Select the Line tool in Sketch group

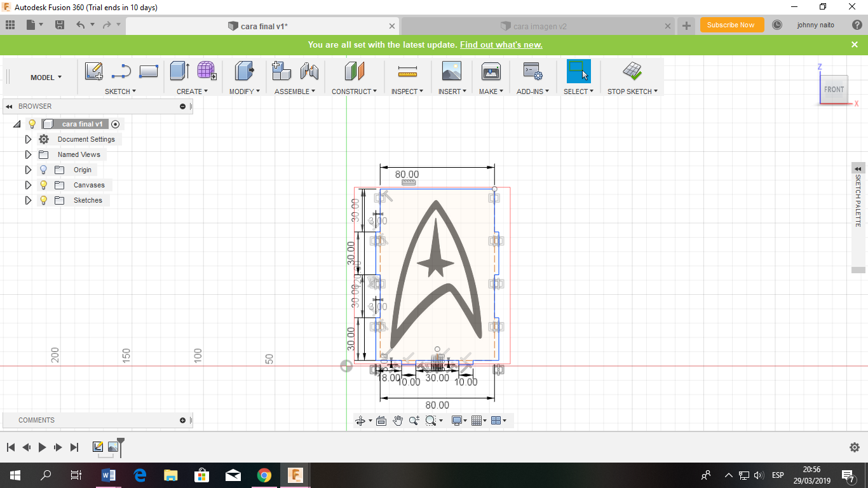121,71
